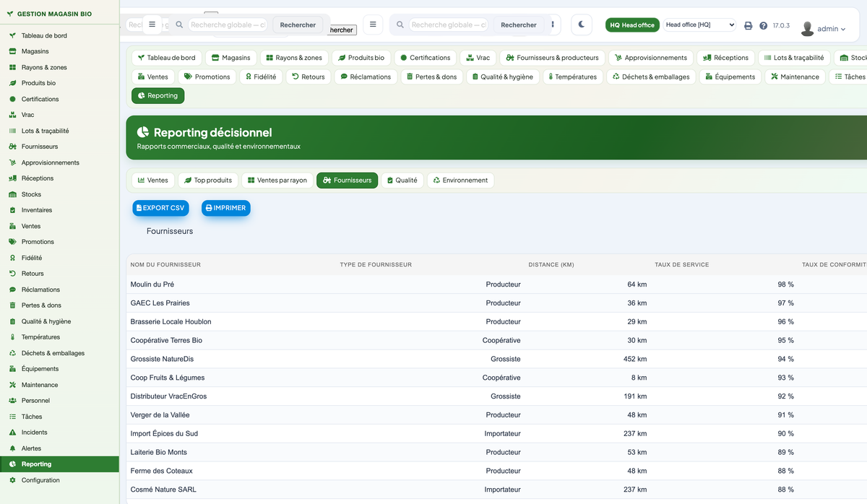867x504 pixels.
Task: Select Reporting in the left sidebar
Action: click(x=59, y=464)
